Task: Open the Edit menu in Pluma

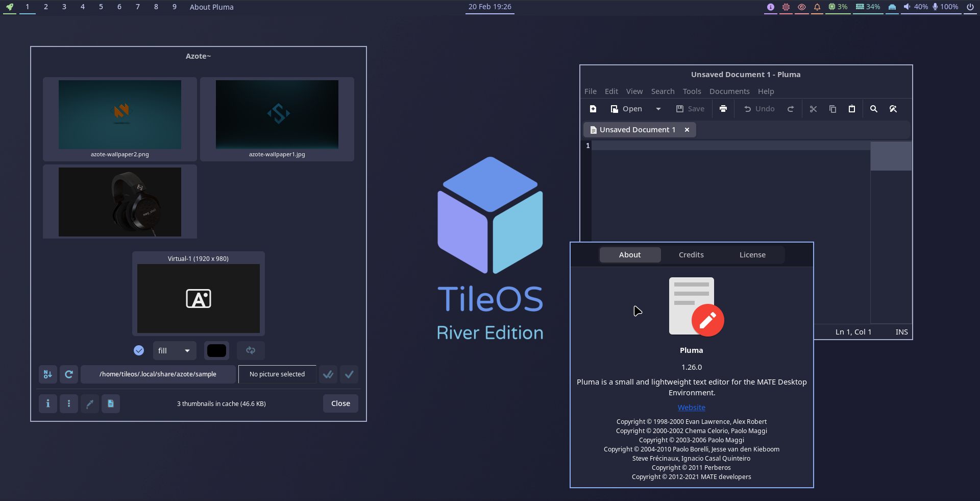Action: tap(611, 91)
